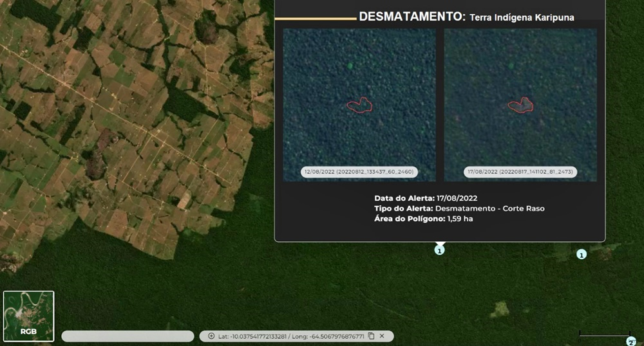
Task: Open alert marker 1 near small clearing
Action: [581, 255]
